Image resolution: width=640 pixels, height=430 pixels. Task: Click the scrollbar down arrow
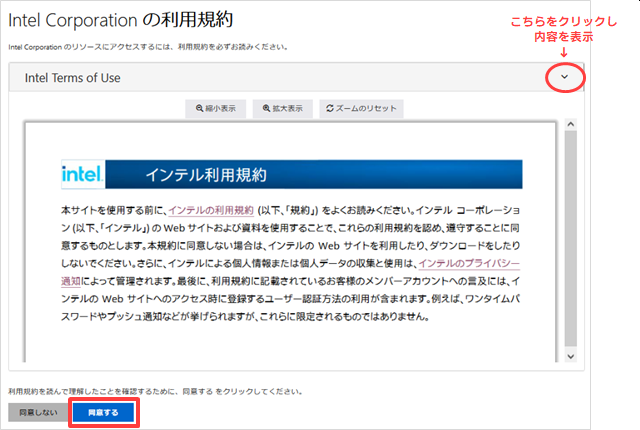click(571, 357)
